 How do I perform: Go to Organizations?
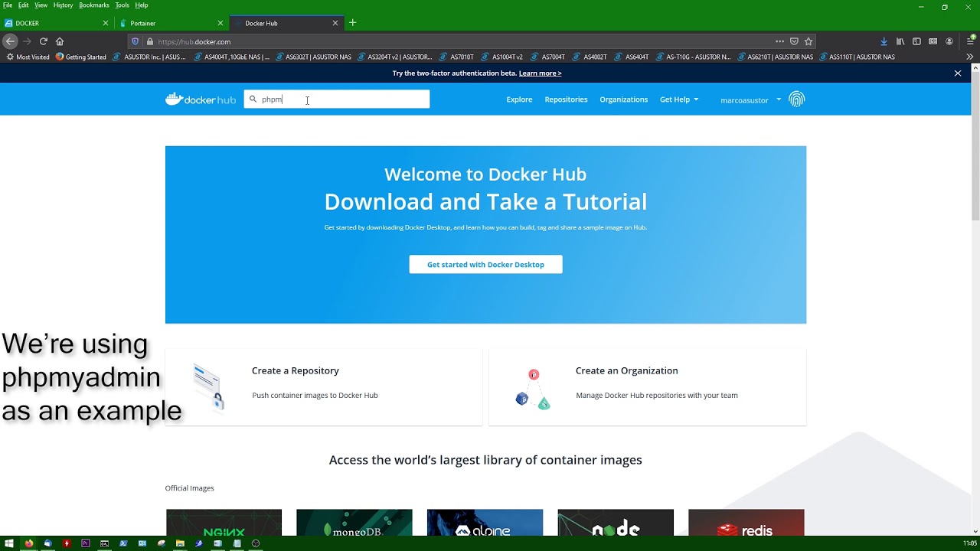click(623, 99)
